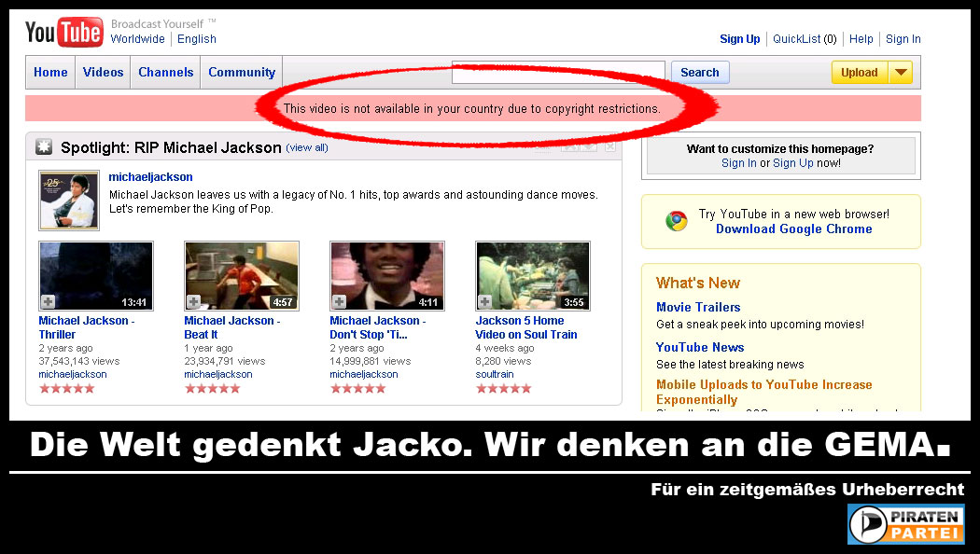Image resolution: width=980 pixels, height=554 pixels.
Task: Click the (view all) Spotlight link
Action: point(307,148)
